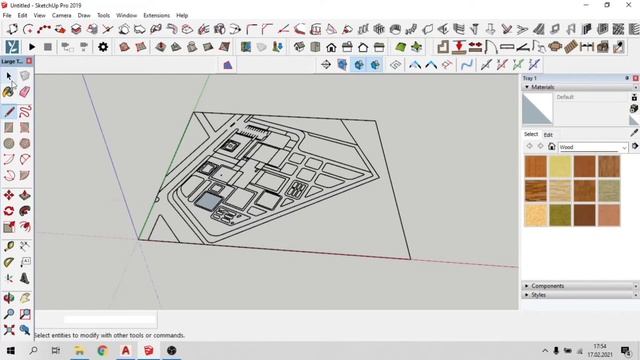Viewport: 640px width, 360px height.
Task: Pick the Scale tool
Action: (x=9, y=227)
